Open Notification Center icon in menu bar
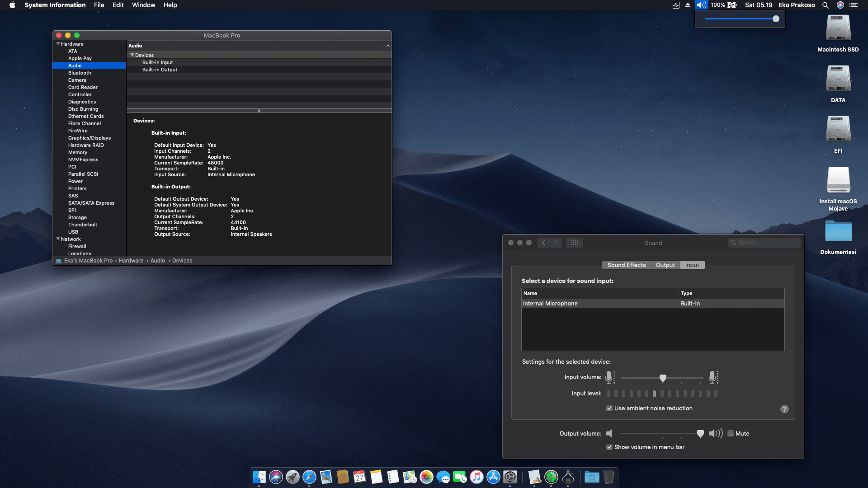868x488 pixels. [x=854, y=5]
